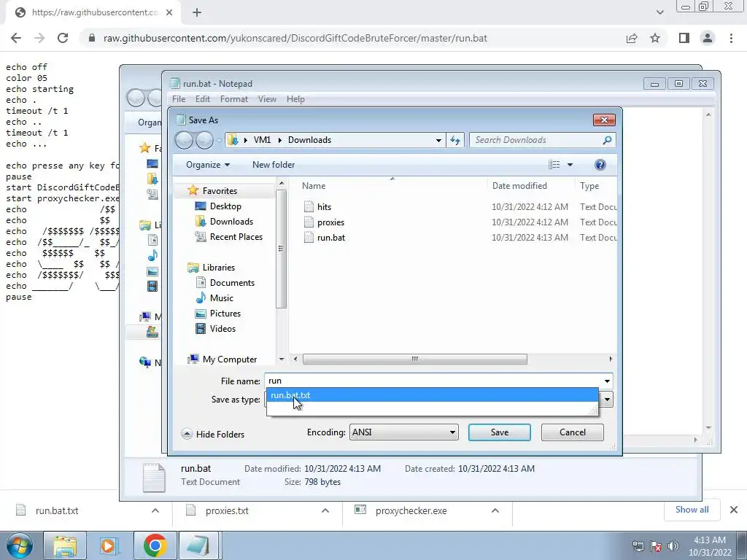Open the Organize dropdown in Save As

click(208, 165)
